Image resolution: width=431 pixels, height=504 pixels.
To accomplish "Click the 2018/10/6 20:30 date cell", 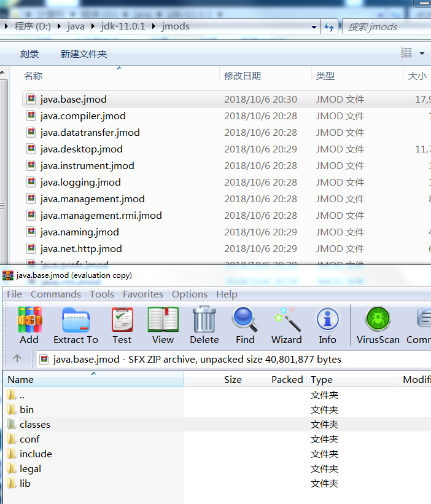I will [x=260, y=100].
